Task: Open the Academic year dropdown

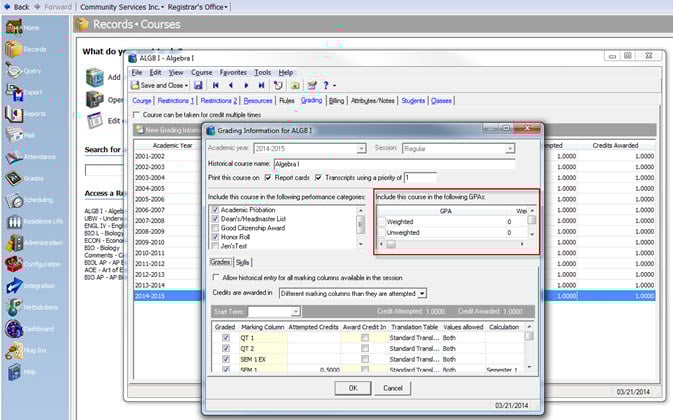Action: point(361,148)
